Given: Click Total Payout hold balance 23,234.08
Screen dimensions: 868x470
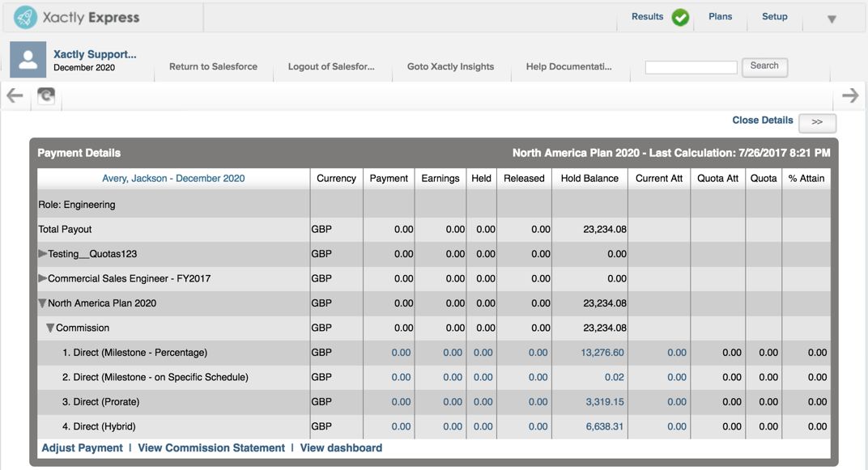Looking at the screenshot, I should (x=605, y=229).
